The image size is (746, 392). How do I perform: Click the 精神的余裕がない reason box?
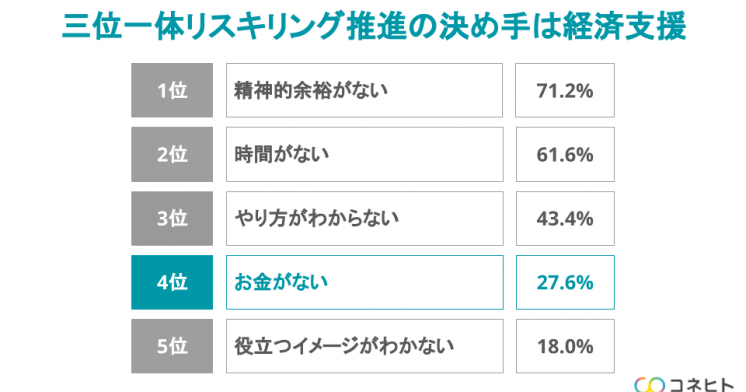364,90
